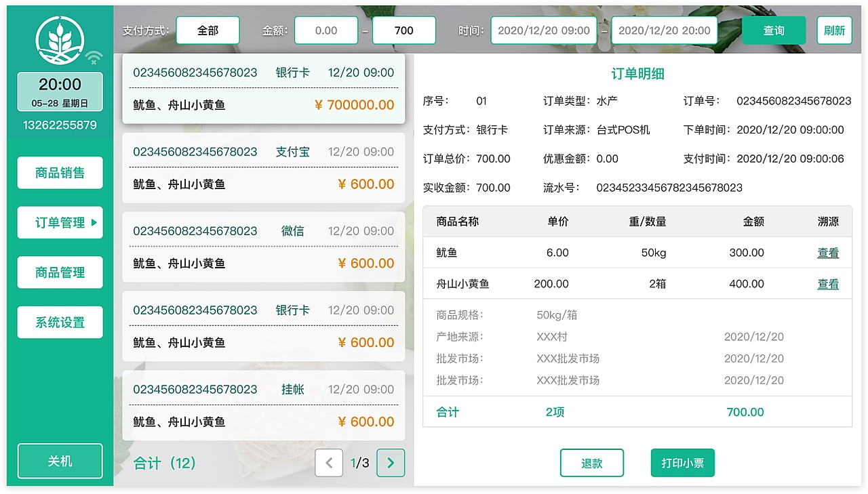Click the maximum amount field showing 700

click(404, 30)
